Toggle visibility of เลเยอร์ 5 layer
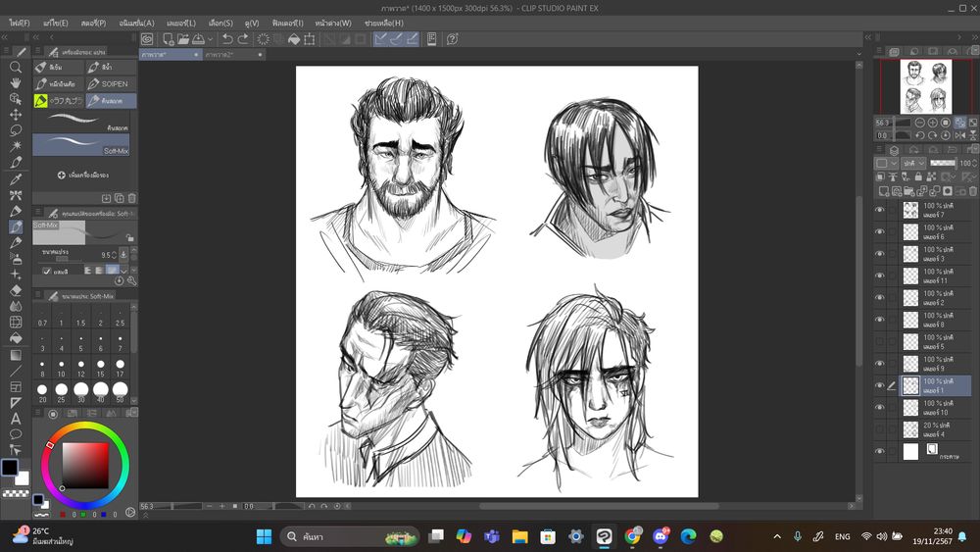Screen dimensions: 980x552 click(879, 341)
